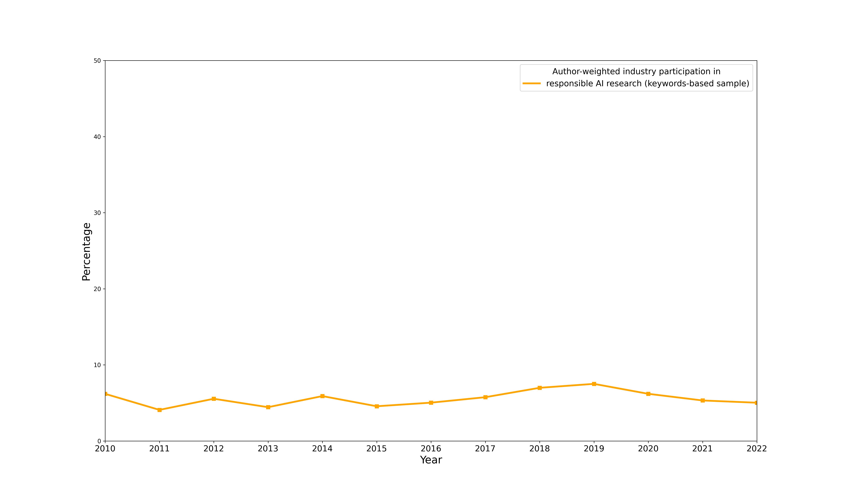Click the 30 tick label on y-axis

pos(97,213)
